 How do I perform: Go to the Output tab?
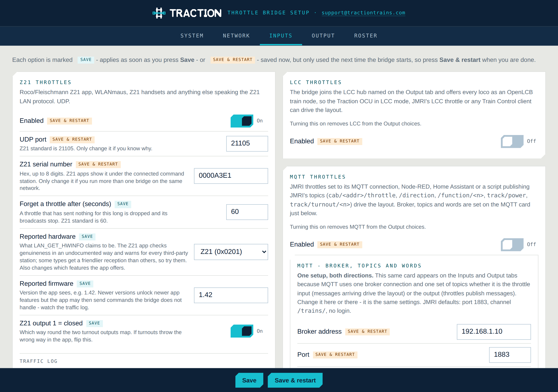(x=323, y=36)
